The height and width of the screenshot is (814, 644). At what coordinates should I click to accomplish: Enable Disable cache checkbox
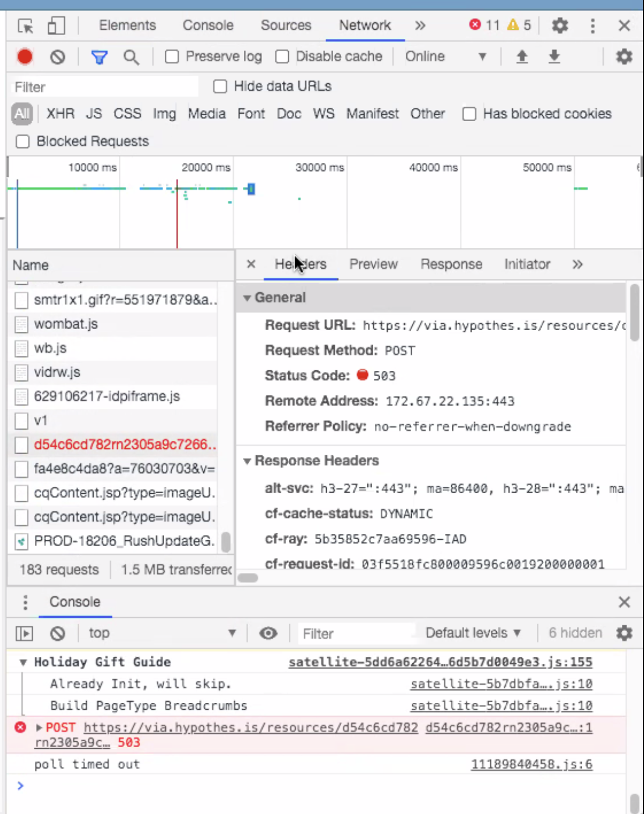pyautogui.click(x=282, y=56)
